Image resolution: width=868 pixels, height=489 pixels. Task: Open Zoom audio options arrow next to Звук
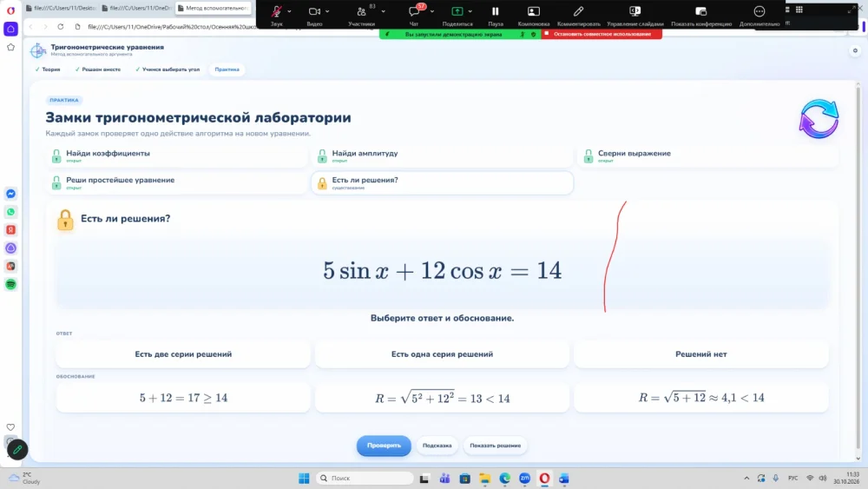[289, 11]
